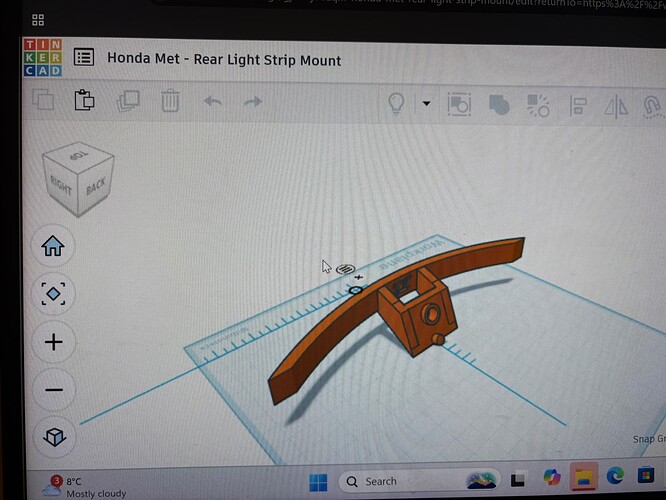This screenshot has width=666, height=500.
Task: Click the Paste clipboard icon
Action: 84,100
